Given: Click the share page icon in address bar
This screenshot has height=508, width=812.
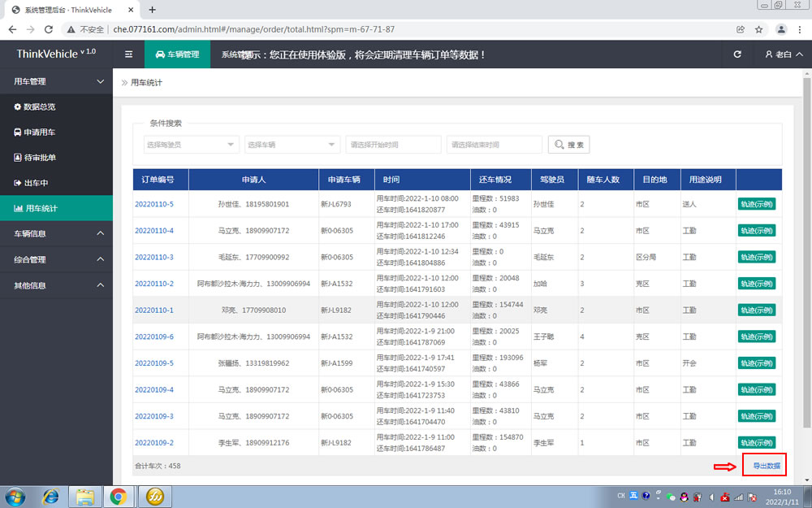Looking at the screenshot, I should coord(741,29).
